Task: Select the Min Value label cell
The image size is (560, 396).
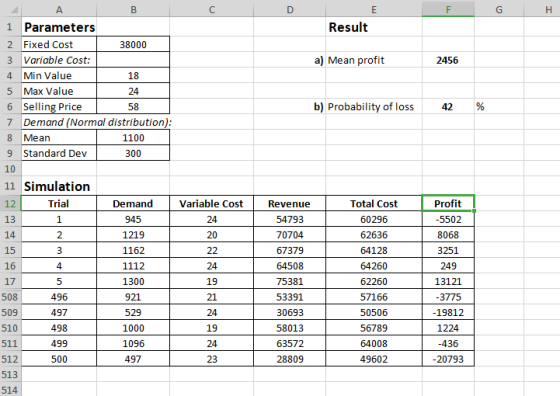Action: click(59, 75)
